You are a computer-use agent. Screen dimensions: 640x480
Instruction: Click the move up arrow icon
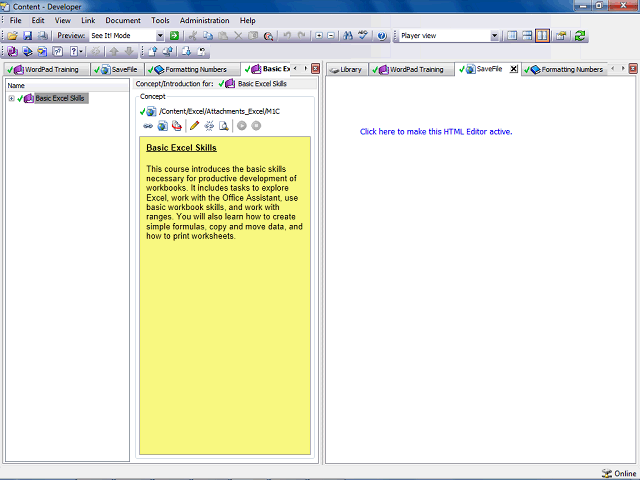114,51
